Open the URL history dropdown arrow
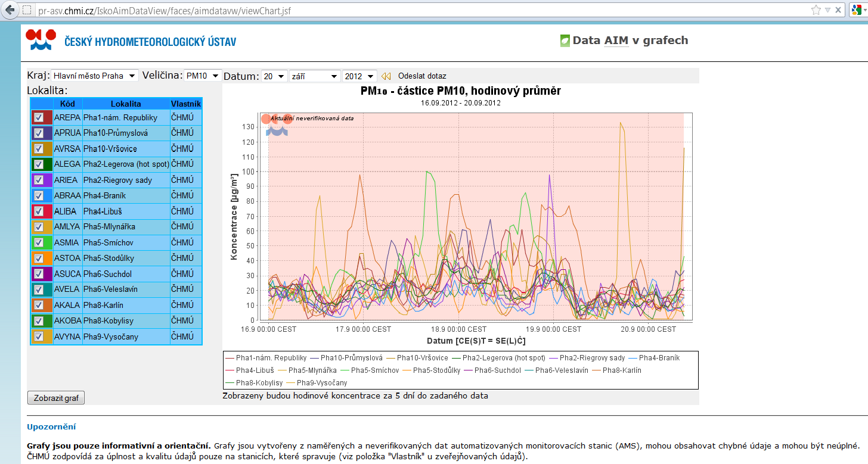The image size is (868, 464). 827,10
